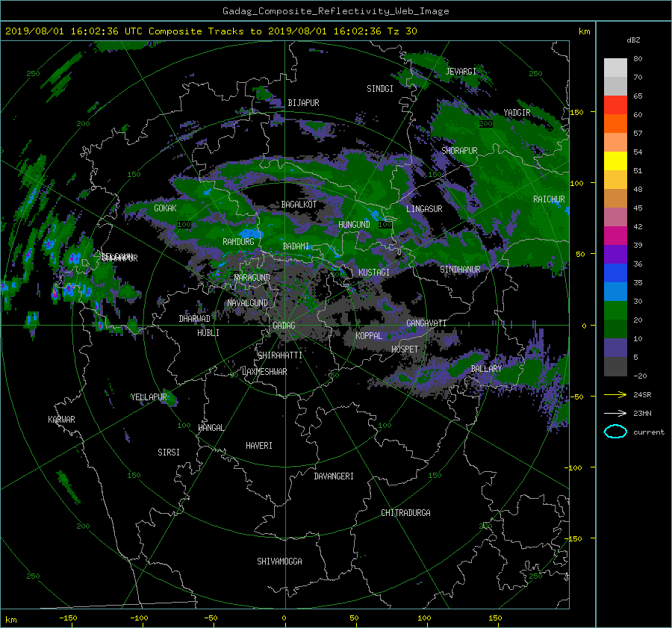Click the UTC Composite Tracks timestamp header
Viewport: 672px width, 628px height.
211,31
